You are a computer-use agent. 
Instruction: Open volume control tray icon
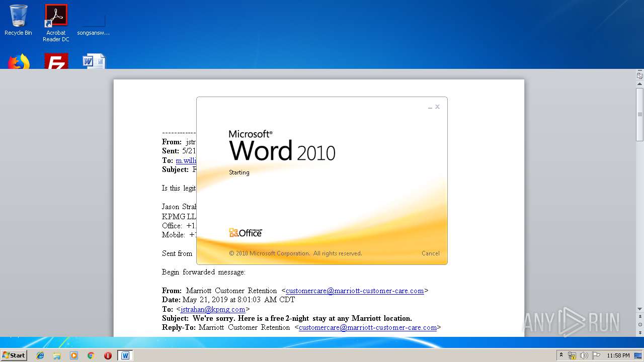click(584, 355)
